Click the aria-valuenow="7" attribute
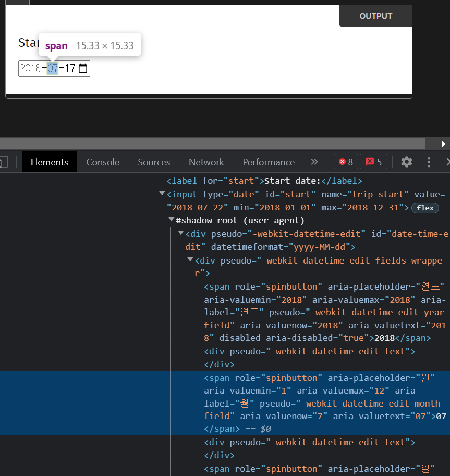The width and height of the screenshot is (450, 476). (284, 416)
